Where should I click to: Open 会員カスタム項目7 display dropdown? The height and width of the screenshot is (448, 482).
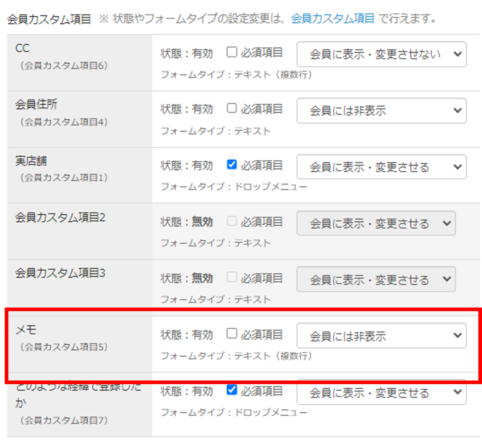click(381, 392)
